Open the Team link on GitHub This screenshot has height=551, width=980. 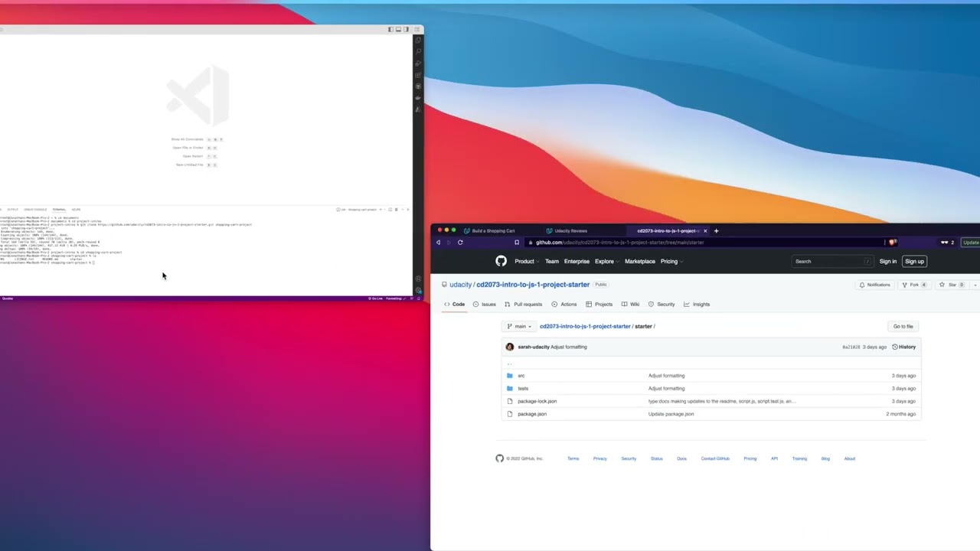[552, 261]
